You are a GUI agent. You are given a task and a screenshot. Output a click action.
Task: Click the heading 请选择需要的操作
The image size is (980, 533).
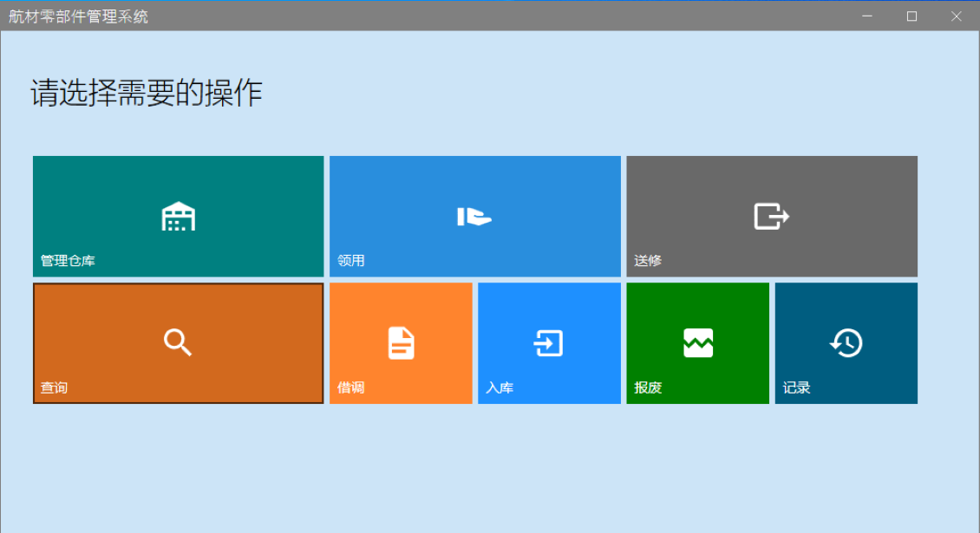click(147, 93)
